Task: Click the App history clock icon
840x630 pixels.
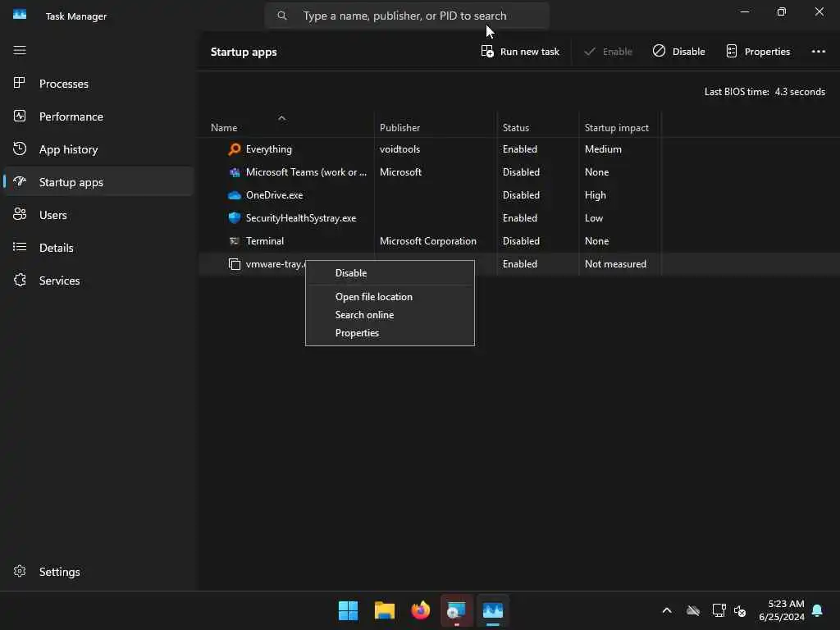Action: coord(20,149)
